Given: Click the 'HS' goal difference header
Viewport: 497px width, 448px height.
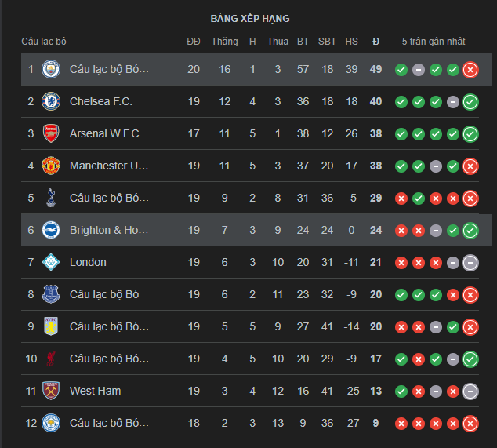Looking at the screenshot, I should coord(351,42).
